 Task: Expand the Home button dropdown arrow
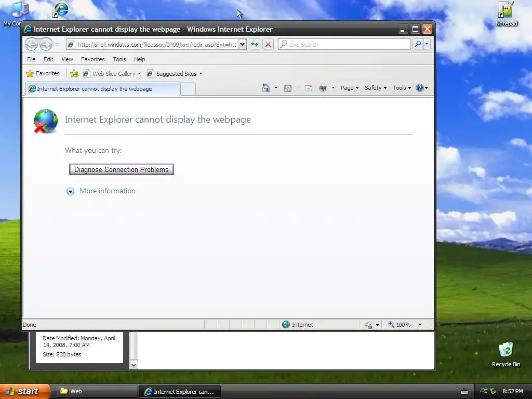click(x=276, y=88)
